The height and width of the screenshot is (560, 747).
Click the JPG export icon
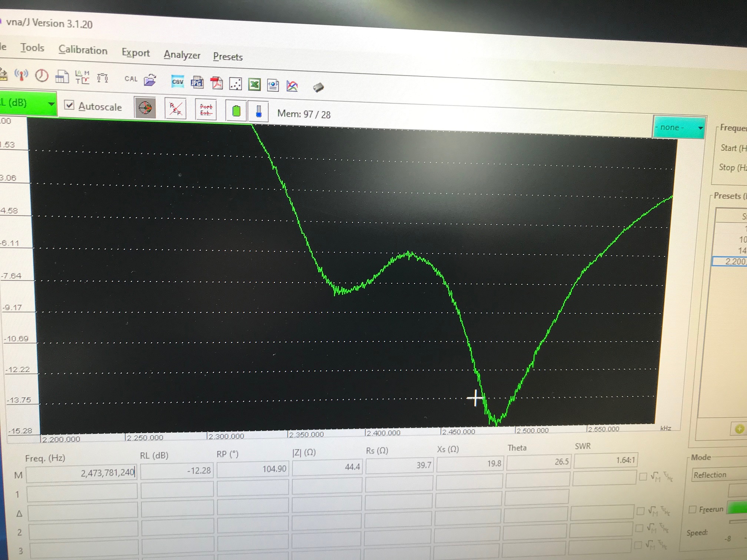tap(197, 83)
